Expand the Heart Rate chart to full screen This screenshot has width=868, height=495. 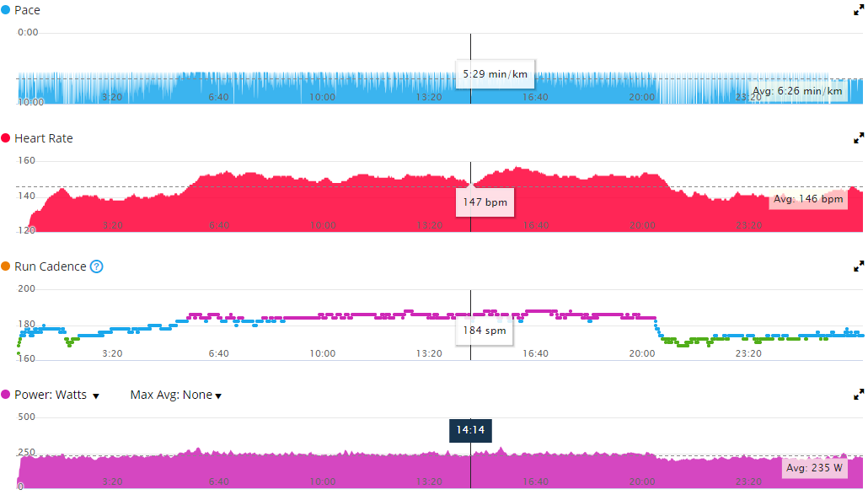click(859, 137)
